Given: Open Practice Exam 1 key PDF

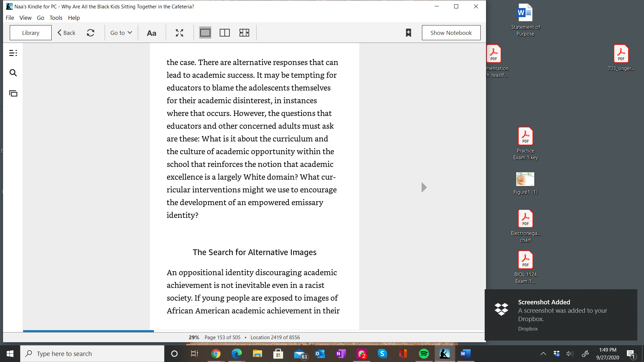Looking at the screenshot, I should [x=525, y=144].
